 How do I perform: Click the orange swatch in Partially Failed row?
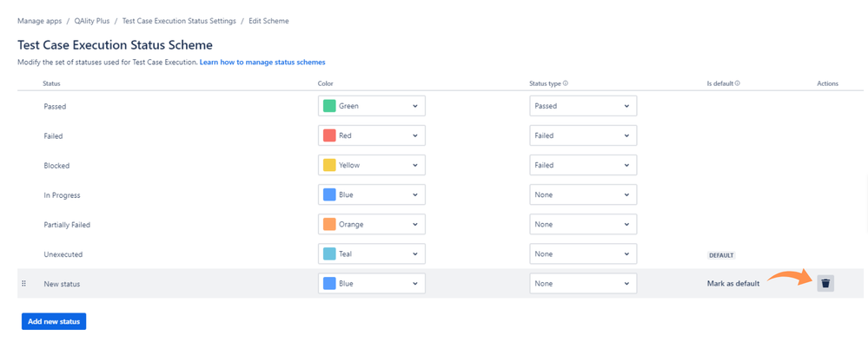point(329,224)
